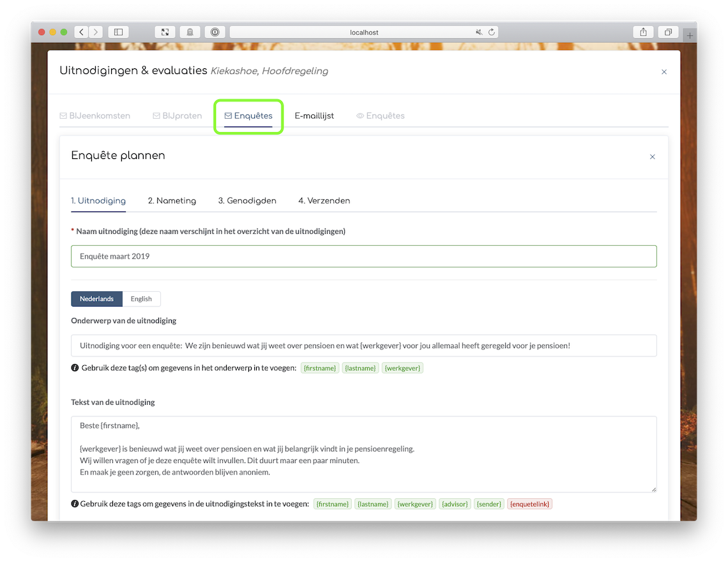
Task: Show all Safari tabs overview
Action: 668,32
